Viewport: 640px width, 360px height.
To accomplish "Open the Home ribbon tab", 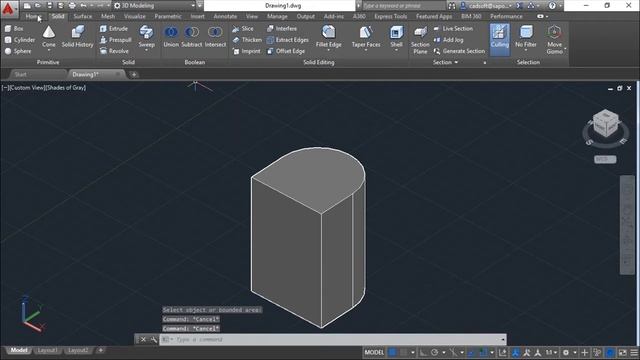I will tap(32, 16).
